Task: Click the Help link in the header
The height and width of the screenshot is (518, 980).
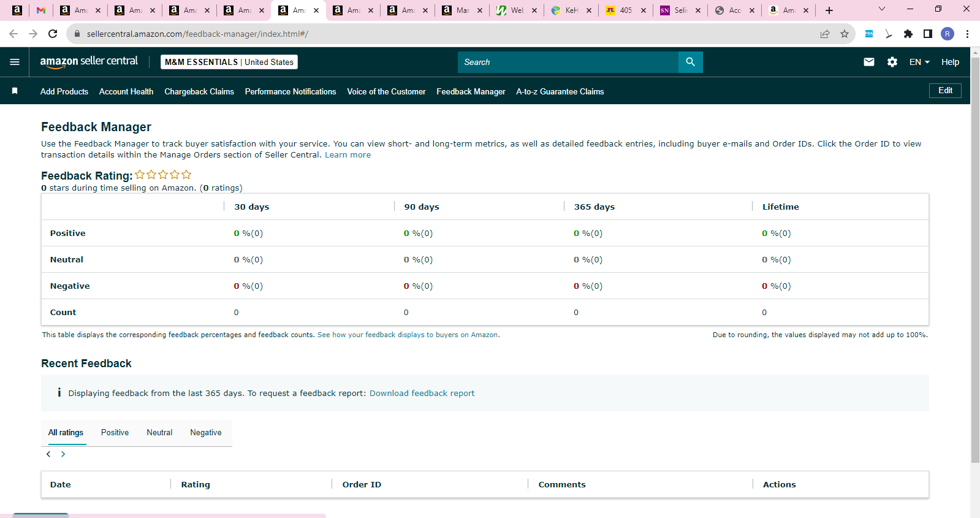Action: pyautogui.click(x=950, y=62)
